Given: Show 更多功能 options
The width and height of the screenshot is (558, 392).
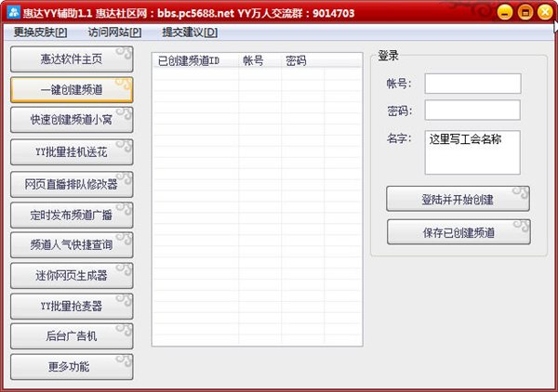Looking at the screenshot, I should click(x=72, y=366).
